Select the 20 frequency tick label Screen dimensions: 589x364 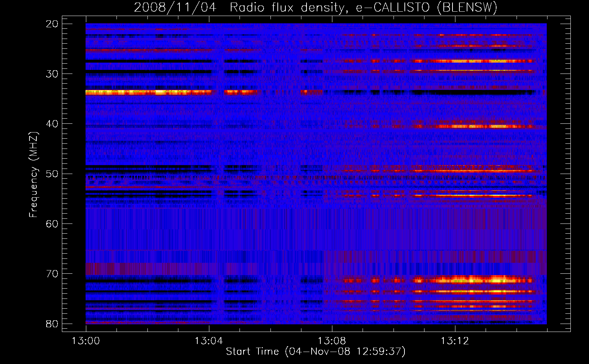point(52,24)
